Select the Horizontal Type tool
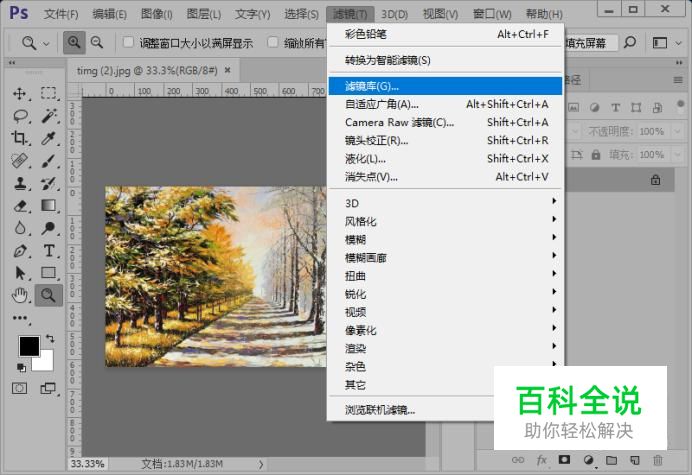The height and width of the screenshot is (475, 692). pyautogui.click(x=49, y=251)
